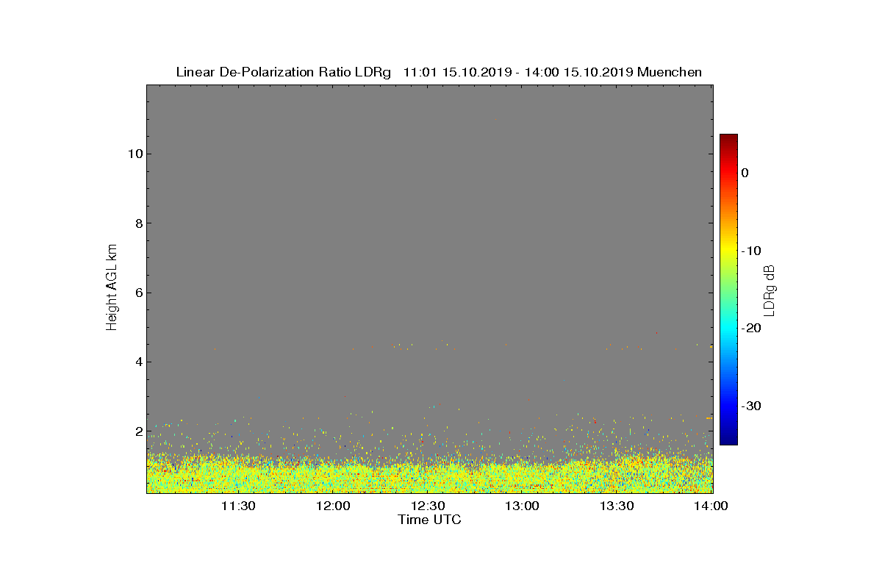Click the height tick label 10

[x=135, y=154]
